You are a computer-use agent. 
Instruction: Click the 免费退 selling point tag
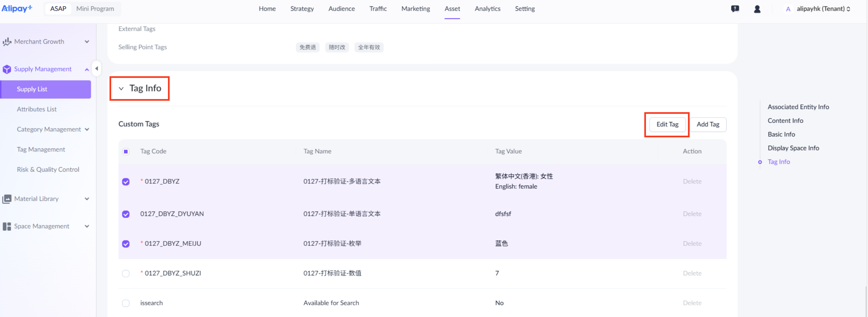click(x=307, y=47)
